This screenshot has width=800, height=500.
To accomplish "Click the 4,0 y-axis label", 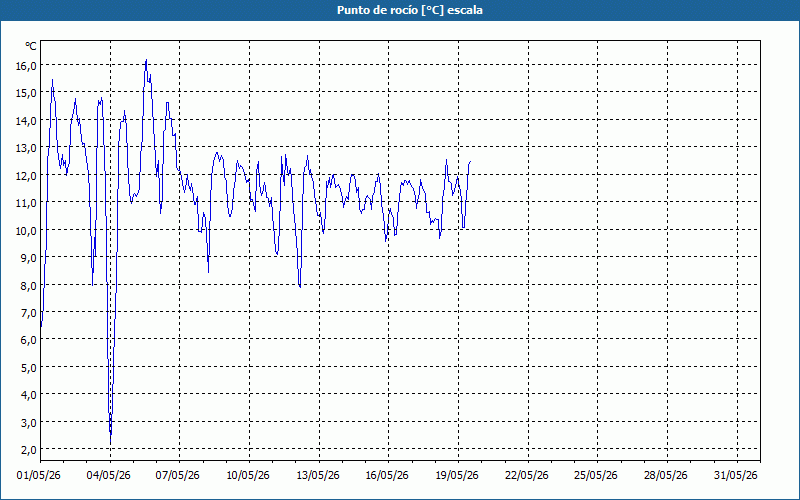I will (29, 395).
